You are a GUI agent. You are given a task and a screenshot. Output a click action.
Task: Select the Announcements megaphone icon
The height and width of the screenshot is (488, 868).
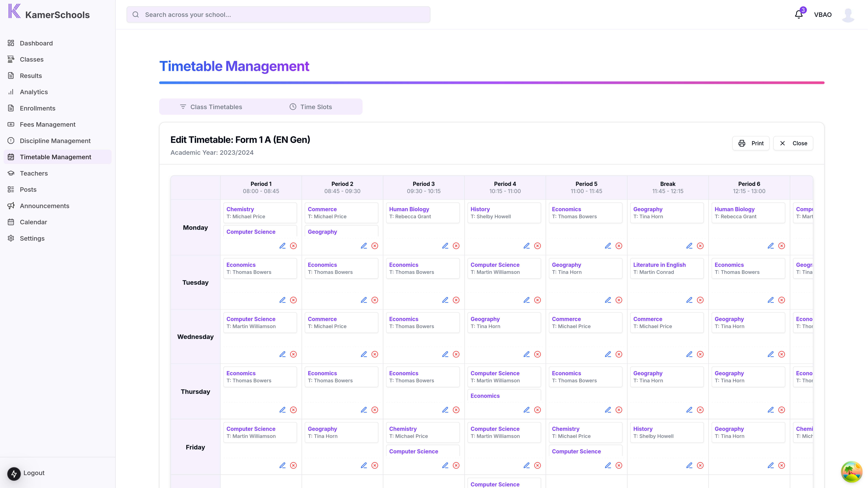pos(11,205)
